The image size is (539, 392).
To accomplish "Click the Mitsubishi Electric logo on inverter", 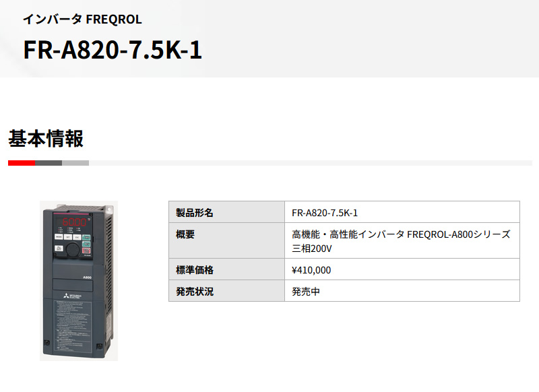I will (73, 296).
